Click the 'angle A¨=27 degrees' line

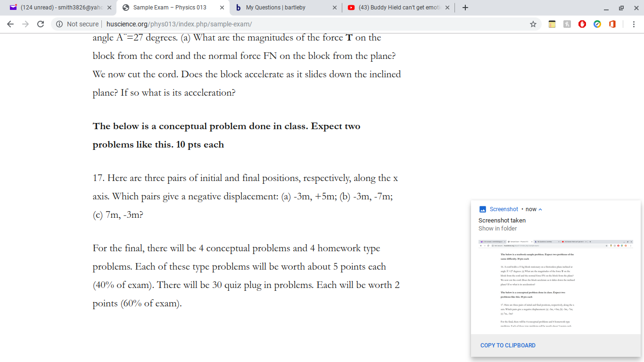237,38
